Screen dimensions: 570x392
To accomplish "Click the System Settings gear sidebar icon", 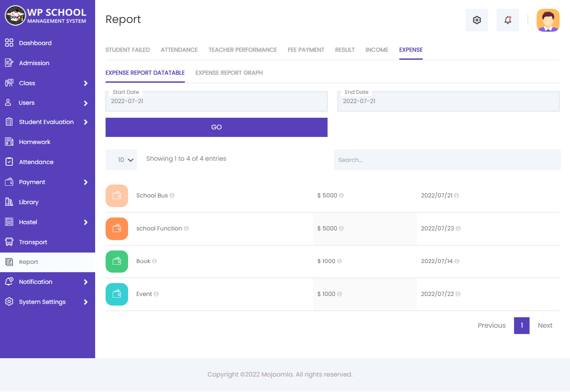I will pos(9,301).
